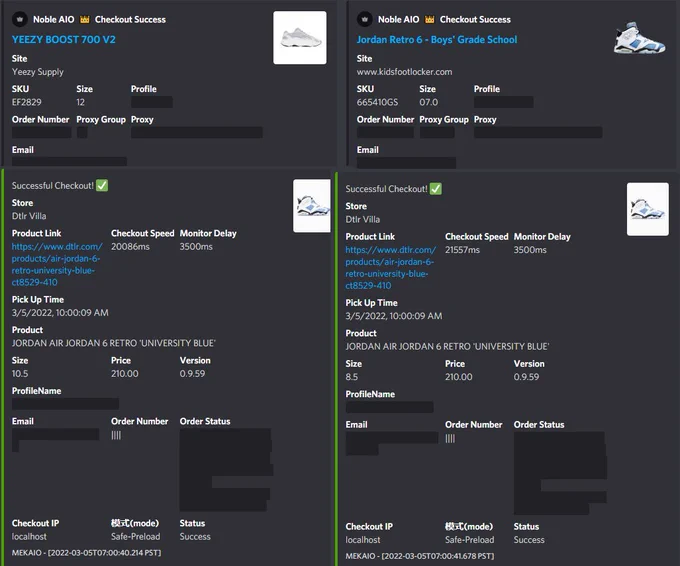Open the YEEZY BOOST 700 V2 title link
The width and height of the screenshot is (680, 566).
64,39
